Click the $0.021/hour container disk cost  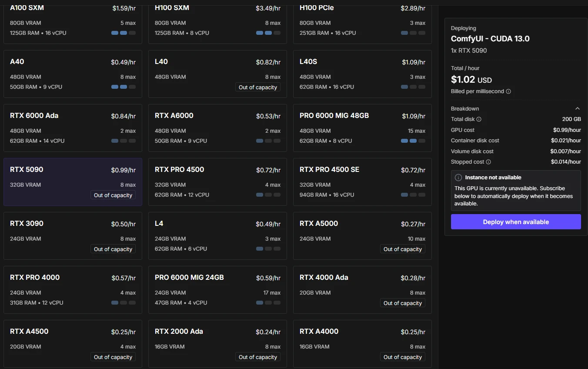[566, 141]
